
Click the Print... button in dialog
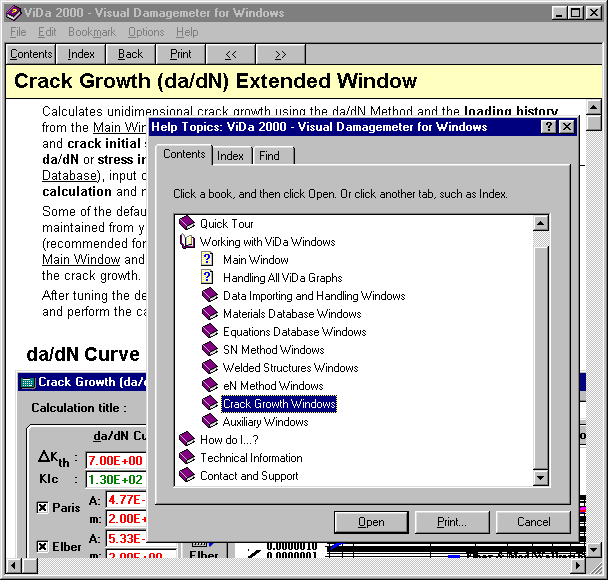pyautogui.click(x=452, y=522)
